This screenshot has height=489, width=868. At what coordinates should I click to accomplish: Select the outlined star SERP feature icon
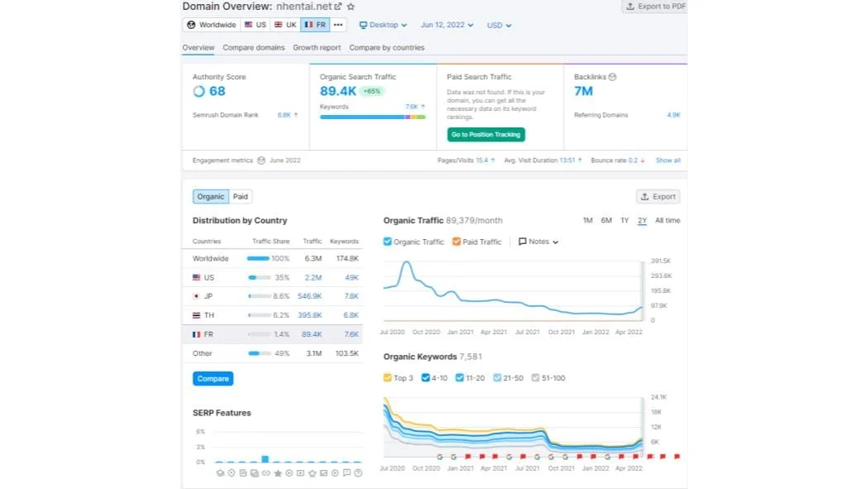point(312,473)
